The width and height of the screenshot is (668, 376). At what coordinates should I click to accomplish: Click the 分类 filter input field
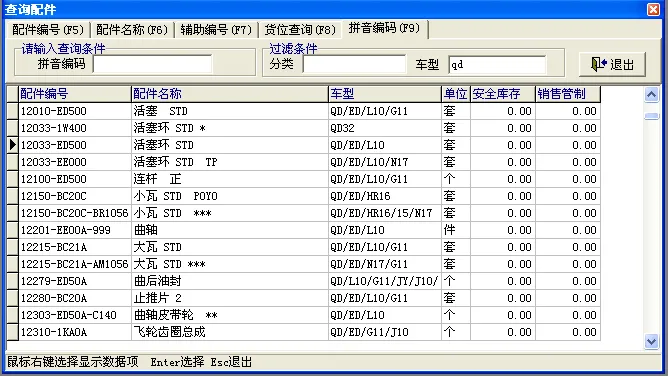pyautogui.click(x=354, y=64)
